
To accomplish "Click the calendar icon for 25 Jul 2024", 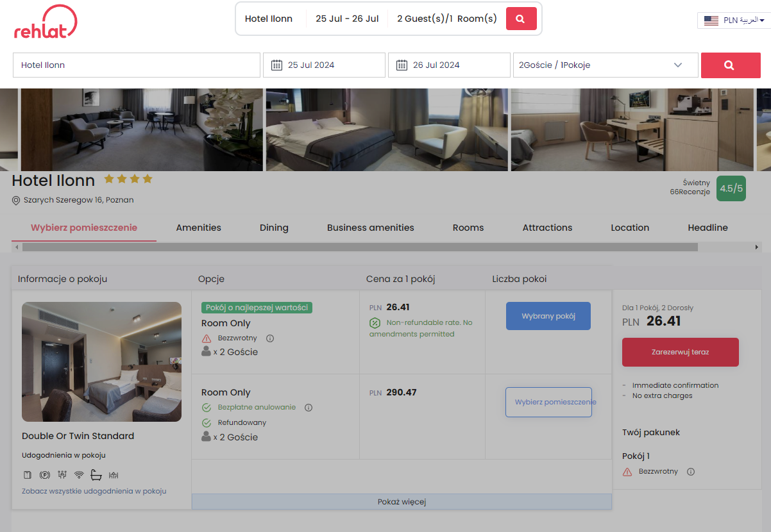I will pyautogui.click(x=277, y=65).
